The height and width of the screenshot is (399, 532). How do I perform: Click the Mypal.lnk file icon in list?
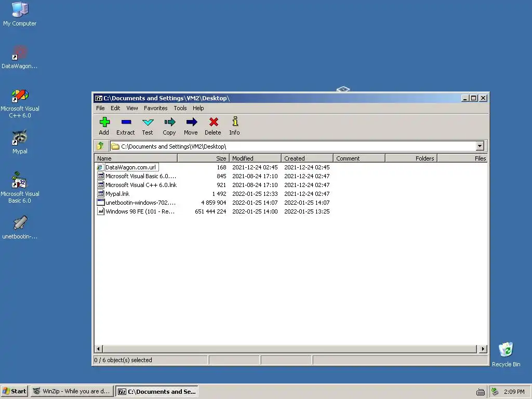[100, 194]
